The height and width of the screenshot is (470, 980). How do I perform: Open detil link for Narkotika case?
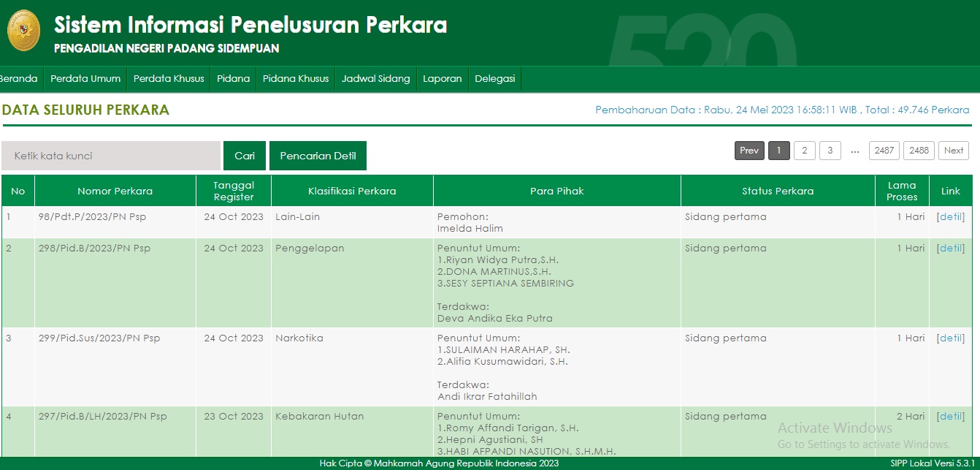click(x=951, y=338)
